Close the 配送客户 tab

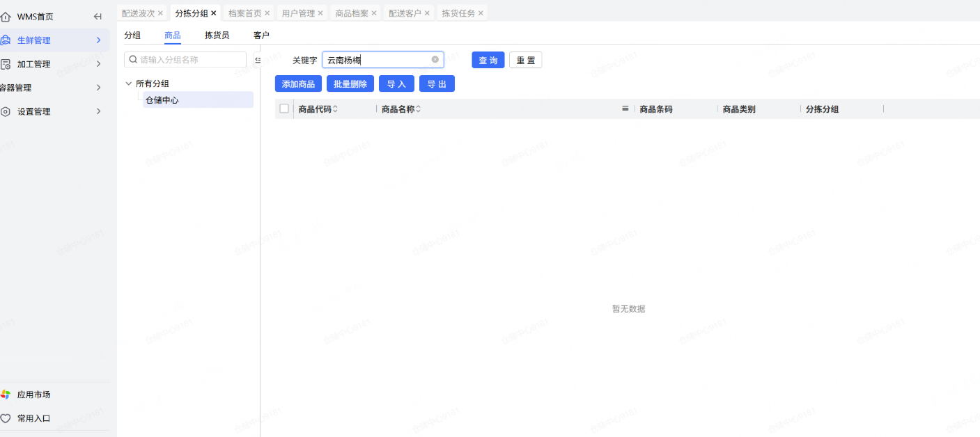tap(427, 13)
